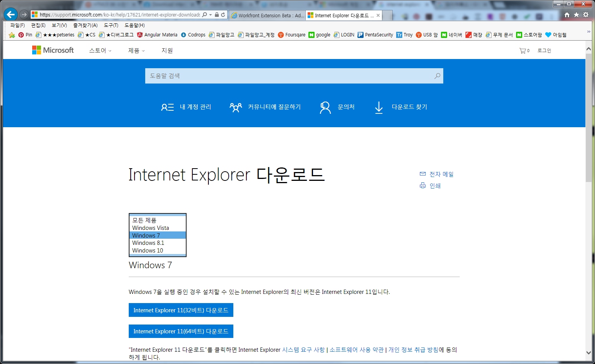Open the 보기(V) menu
595x364 pixels.
(x=59, y=25)
